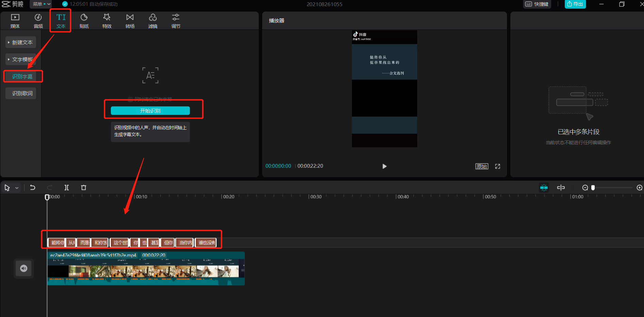Screen dimensions: 644x317
Task: Select the 文本 text tab
Action: point(61,21)
